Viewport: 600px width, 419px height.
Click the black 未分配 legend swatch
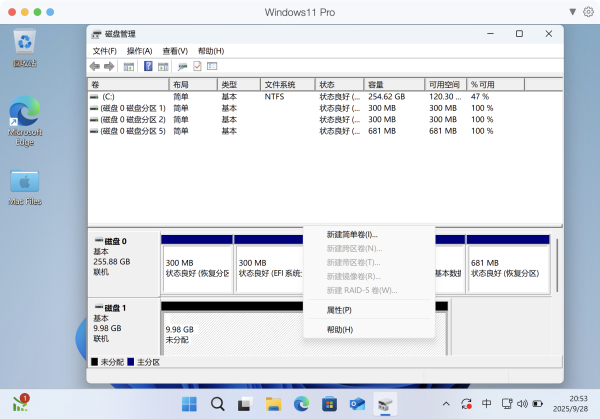tap(95, 362)
